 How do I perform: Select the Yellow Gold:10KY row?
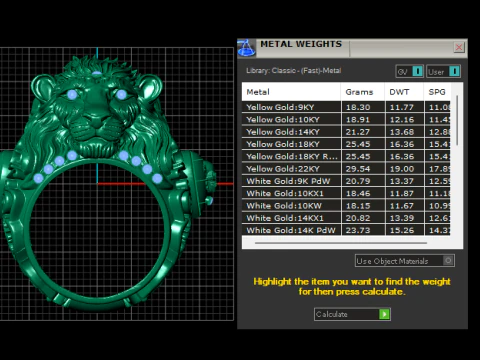pos(346,119)
